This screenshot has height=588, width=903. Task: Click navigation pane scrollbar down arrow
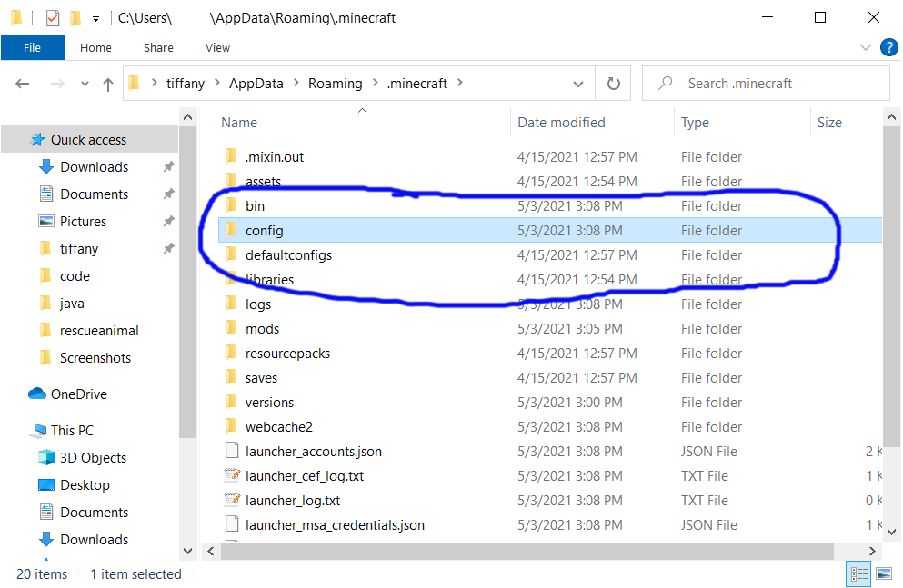[x=187, y=551]
